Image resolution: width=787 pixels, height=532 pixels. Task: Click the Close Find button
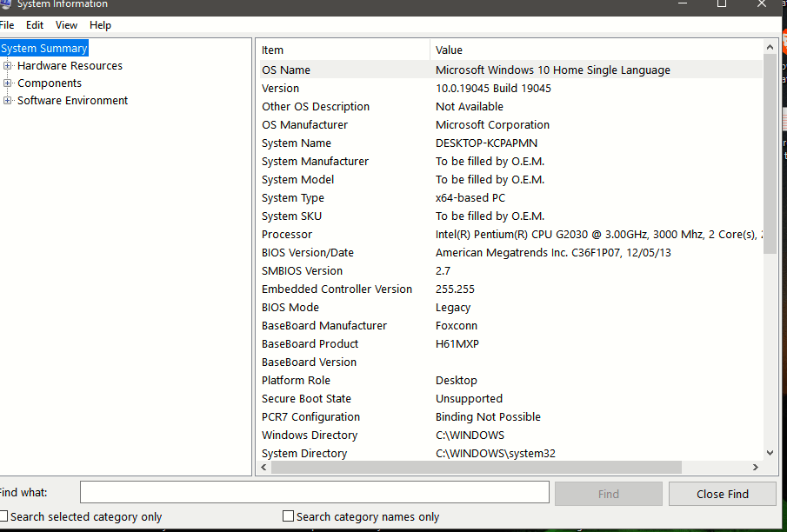[723, 494]
